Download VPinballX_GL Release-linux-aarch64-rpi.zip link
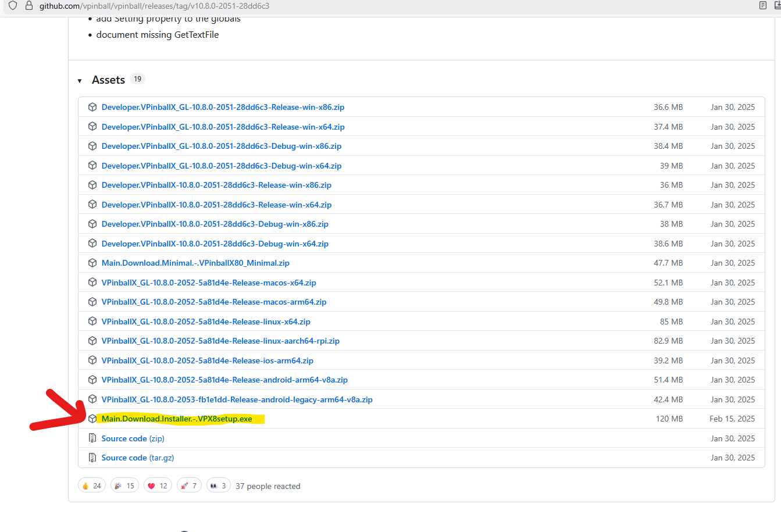 pyautogui.click(x=220, y=341)
